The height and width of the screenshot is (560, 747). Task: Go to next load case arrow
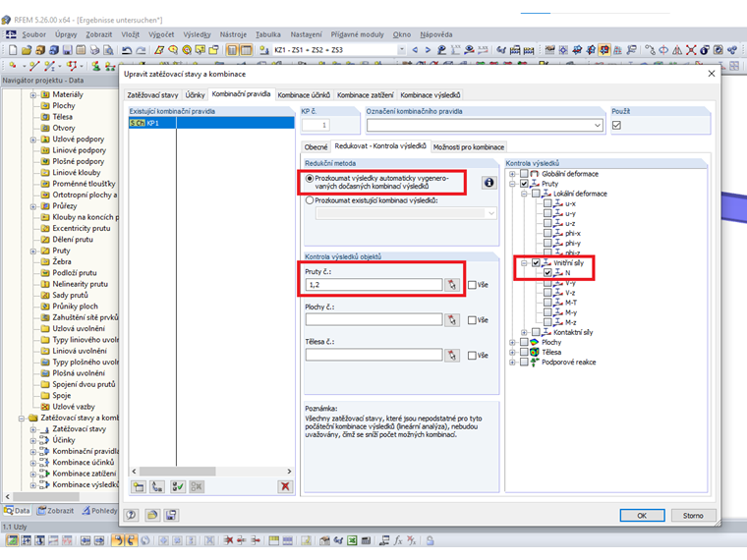[428, 50]
